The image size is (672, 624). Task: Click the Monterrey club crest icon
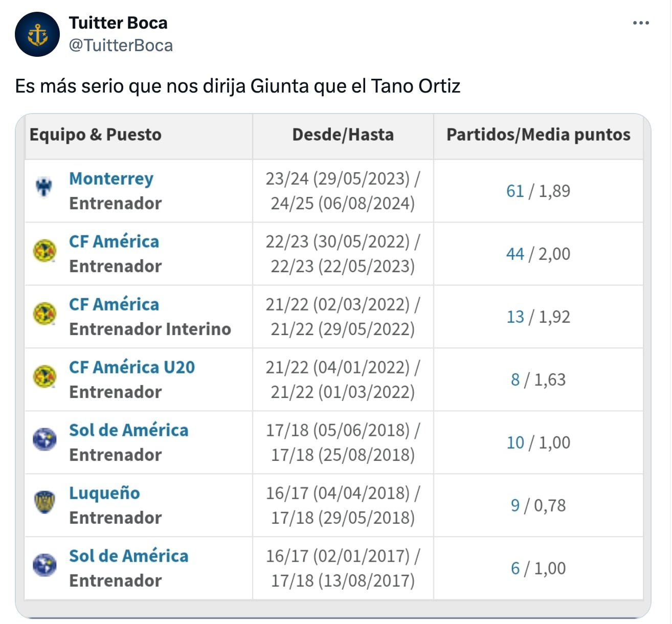coord(44,186)
